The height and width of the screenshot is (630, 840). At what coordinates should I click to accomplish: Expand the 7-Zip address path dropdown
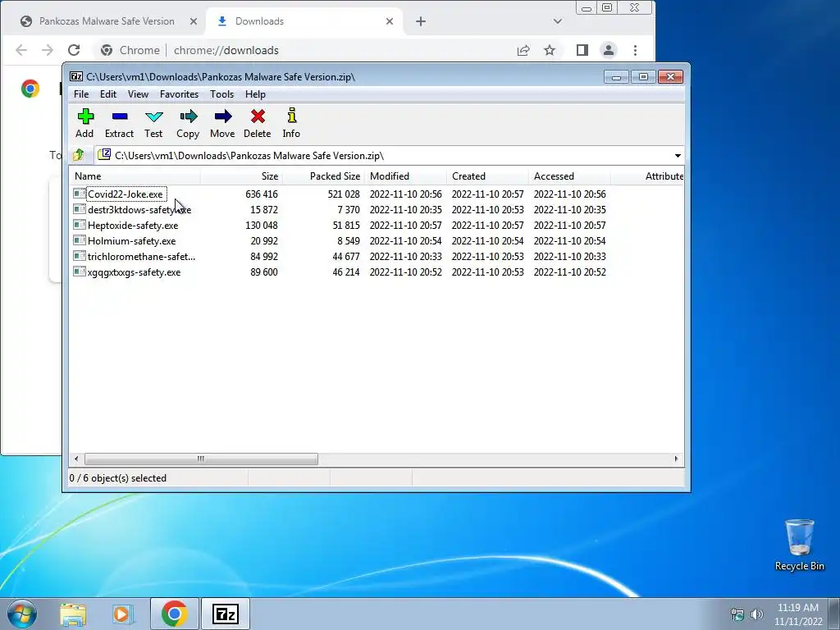coord(678,155)
